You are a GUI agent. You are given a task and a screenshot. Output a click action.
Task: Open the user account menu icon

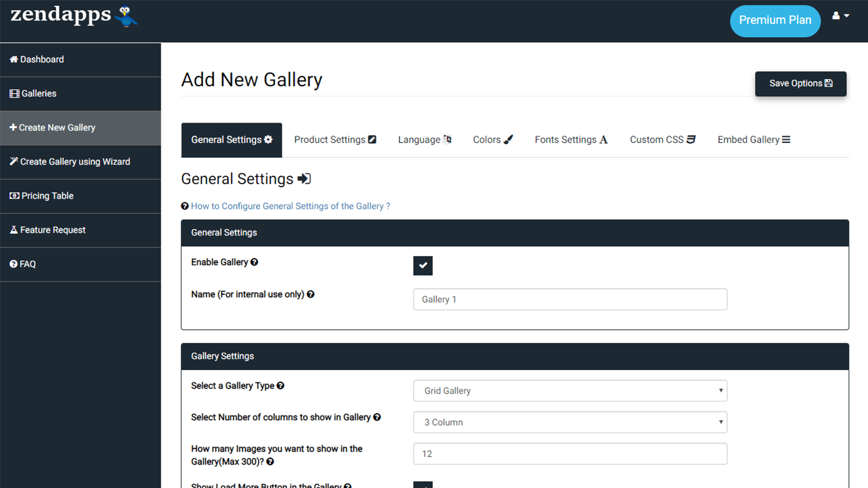tap(840, 16)
